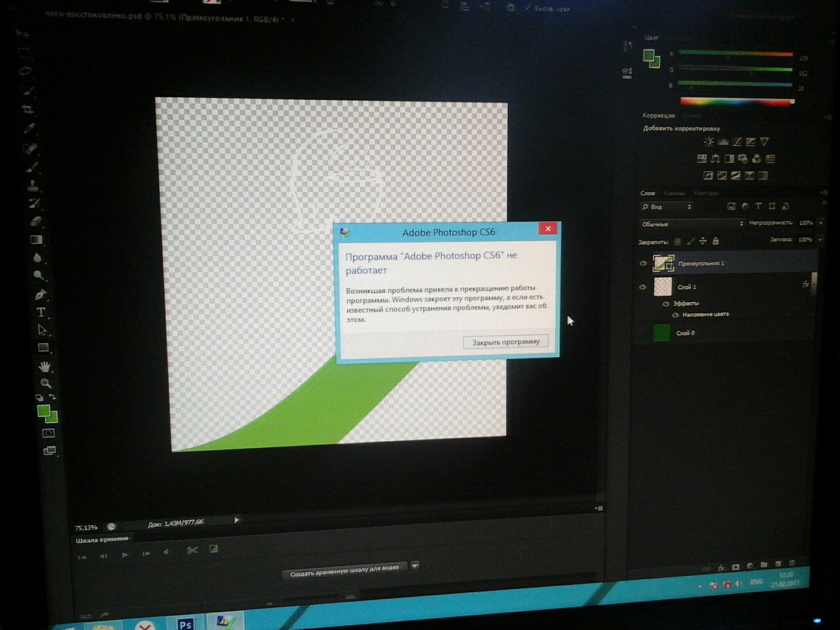
Task: Add Channel Mixer adjustment icon
Action: [757, 159]
